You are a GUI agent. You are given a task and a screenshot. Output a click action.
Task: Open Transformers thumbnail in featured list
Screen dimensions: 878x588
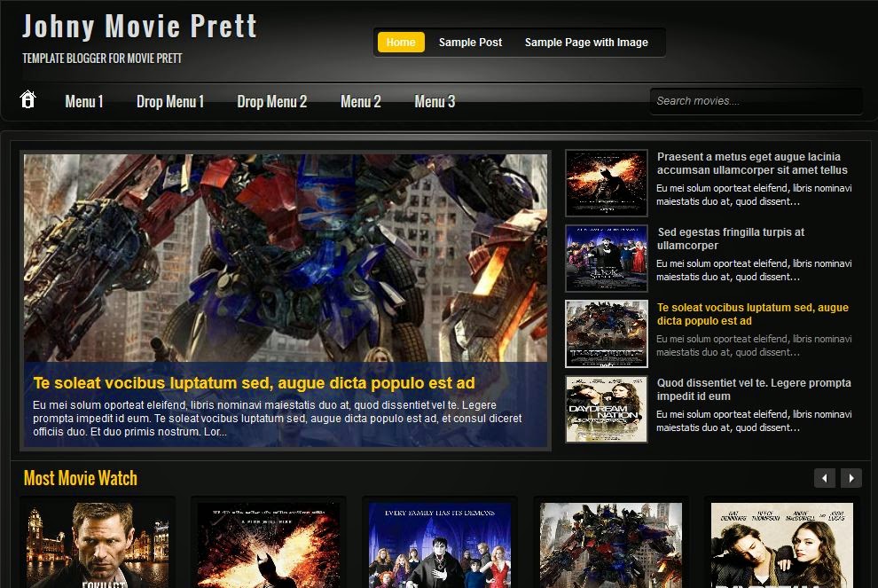point(607,333)
